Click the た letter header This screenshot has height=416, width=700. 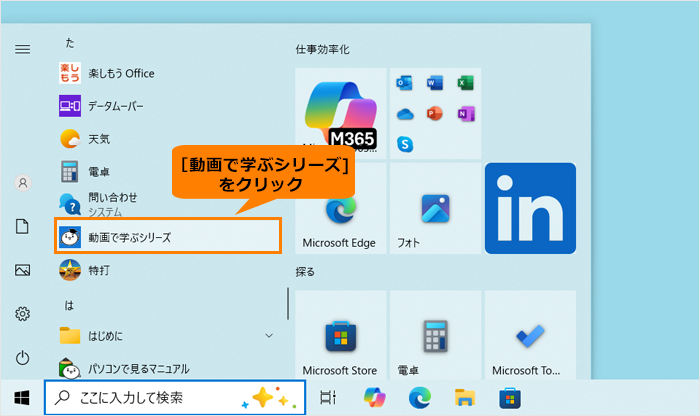click(x=70, y=43)
